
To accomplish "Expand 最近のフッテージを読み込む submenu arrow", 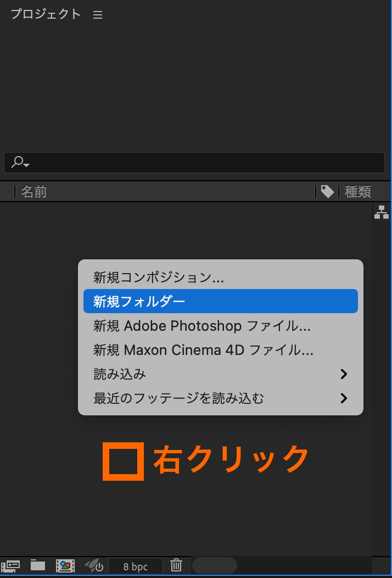I will pyautogui.click(x=344, y=398).
